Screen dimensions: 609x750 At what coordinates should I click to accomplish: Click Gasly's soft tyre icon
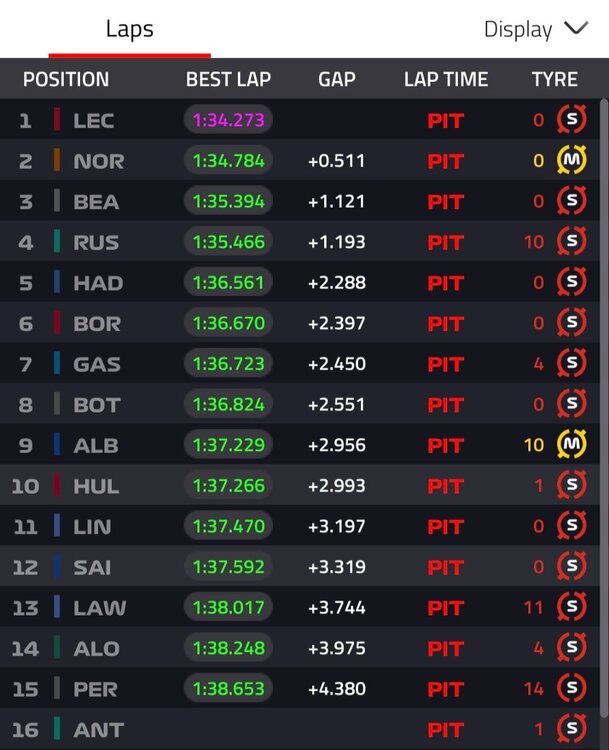(571, 364)
